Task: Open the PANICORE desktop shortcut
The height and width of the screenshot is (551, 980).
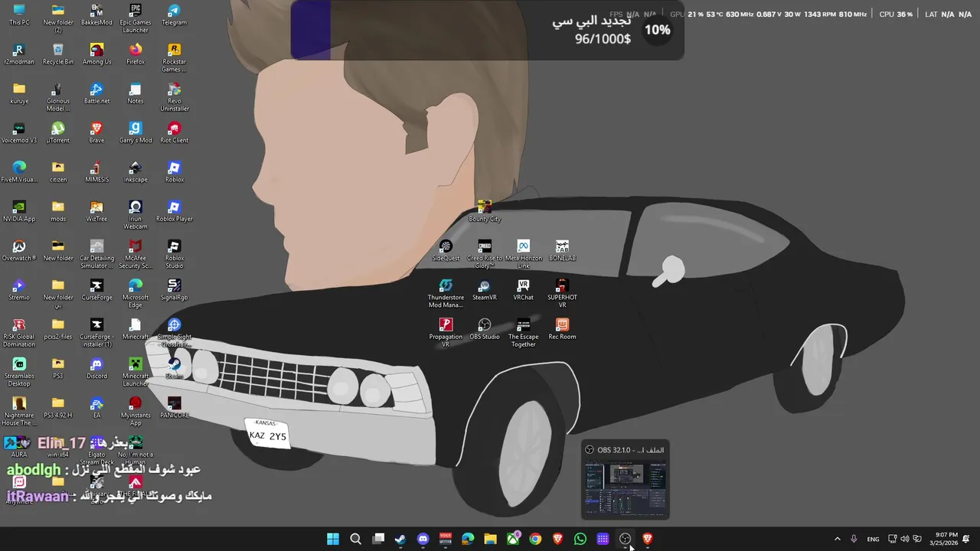Action: [175, 408]
